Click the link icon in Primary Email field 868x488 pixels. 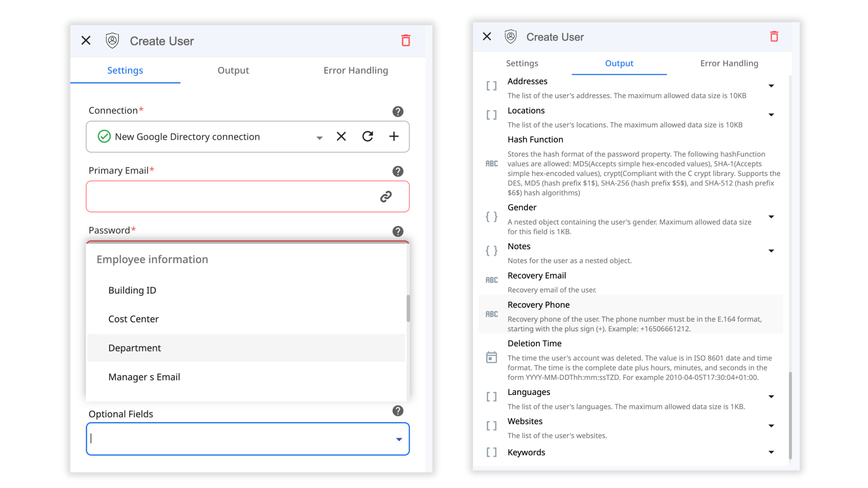pyautogui.click(x=386, y=196)
